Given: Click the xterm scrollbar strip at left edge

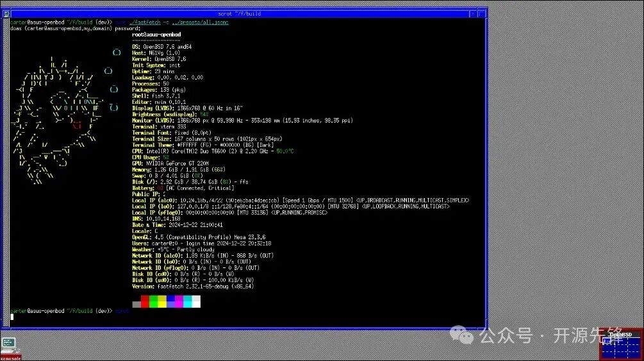Looking at the screenshot, I should point(6,172).
